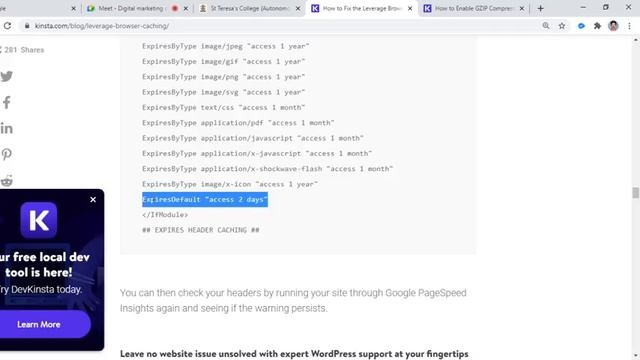This screenshot has height=360, width=640.
Task: Click the Try DevKinsta today text
Action: 41,289
